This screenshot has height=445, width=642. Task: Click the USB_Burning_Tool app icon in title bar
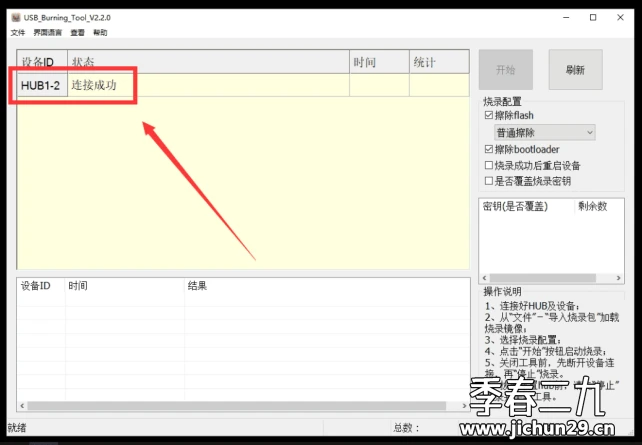pyautogui.click(x=16, y=18)
